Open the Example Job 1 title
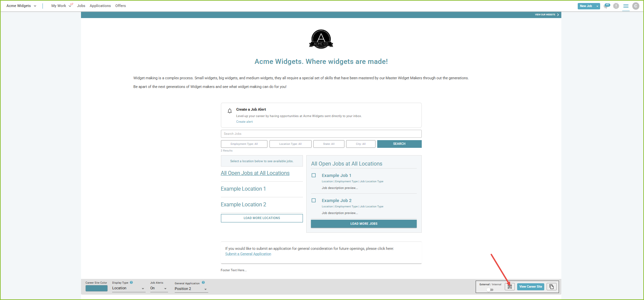 pos(336,175)
